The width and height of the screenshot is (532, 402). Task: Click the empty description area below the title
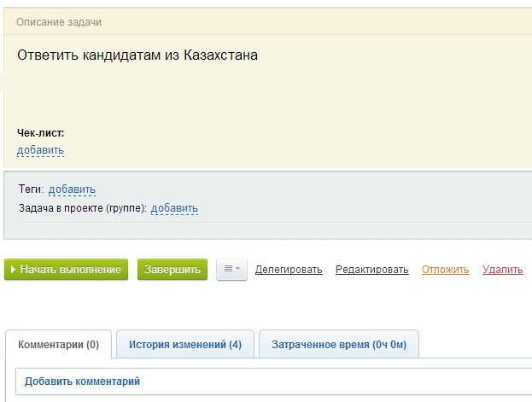point(256,94)
